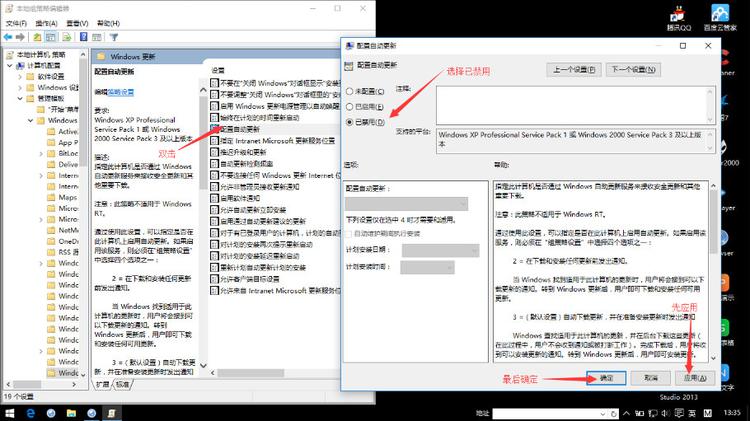Screen dimensions: 750x421
Task: Open the 查看(V) menu
Action: click(x=77, y=23)
